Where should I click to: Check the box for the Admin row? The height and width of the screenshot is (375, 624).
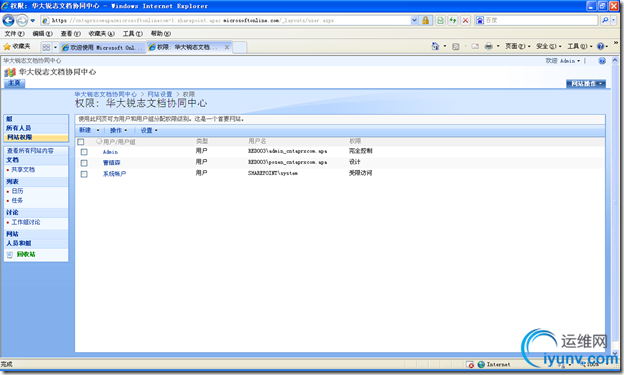tap(84, 152)
